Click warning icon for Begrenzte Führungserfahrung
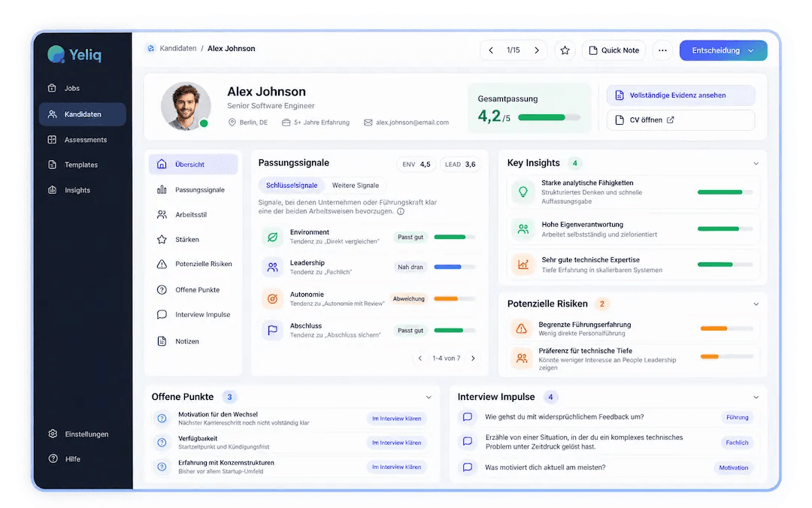The height and width of the screenshot is (508, 812). [522, 328]
